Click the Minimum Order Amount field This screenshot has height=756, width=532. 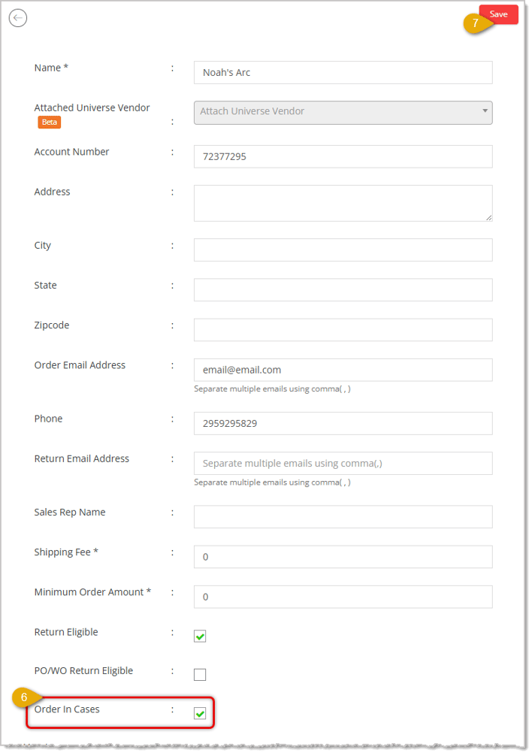[x=343, y=597]
